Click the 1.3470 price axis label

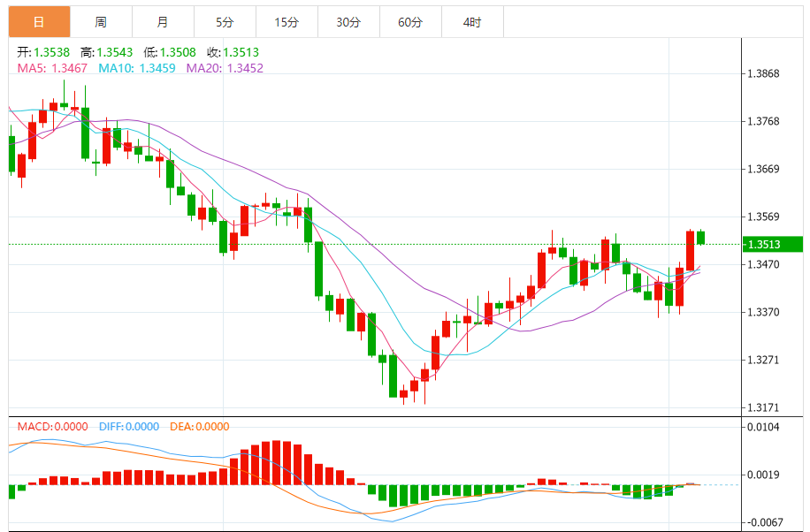pos(763,264)
